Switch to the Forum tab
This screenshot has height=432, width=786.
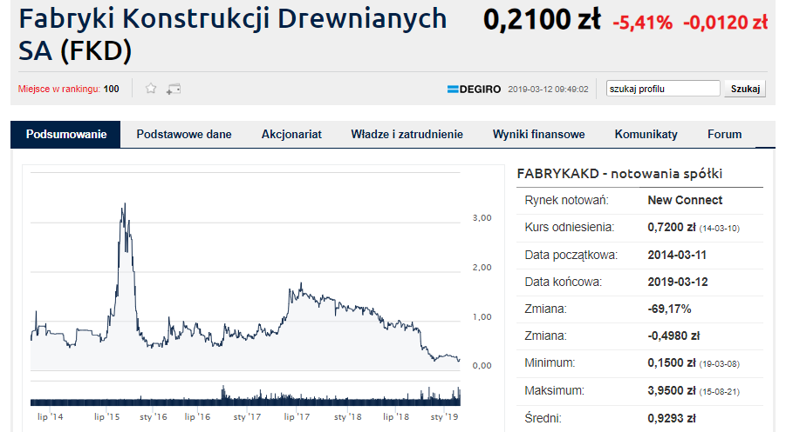[x=724, y=134]
